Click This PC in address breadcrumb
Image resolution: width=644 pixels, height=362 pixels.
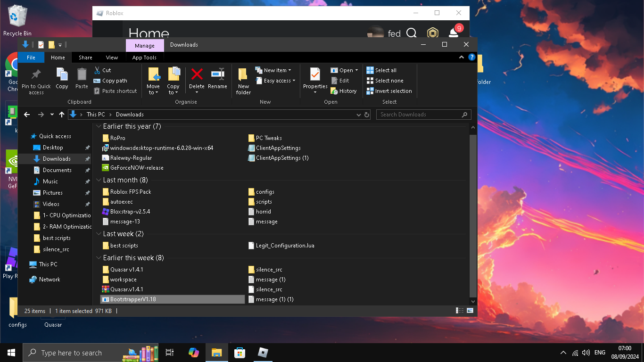click(96, 115)
